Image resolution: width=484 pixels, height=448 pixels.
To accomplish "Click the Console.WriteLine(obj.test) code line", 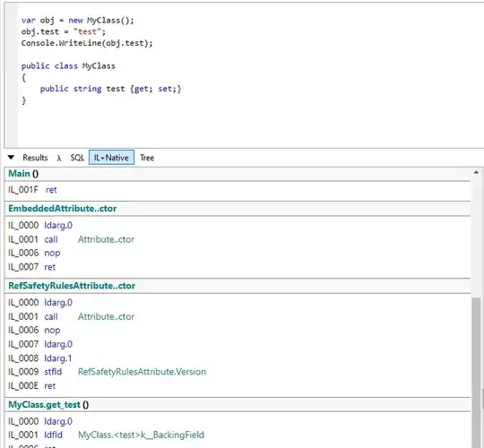I will [87, 43].
